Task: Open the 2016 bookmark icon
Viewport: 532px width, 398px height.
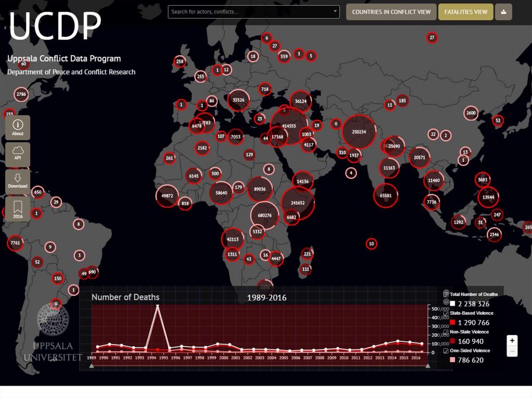Action: click(18, 209)
